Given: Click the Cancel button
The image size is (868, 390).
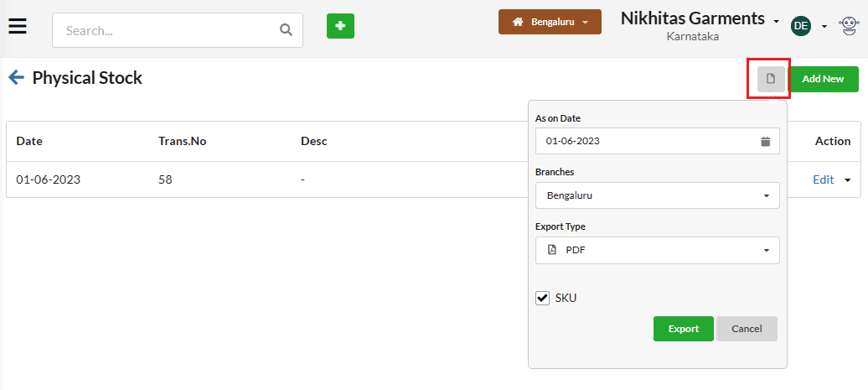Looking at the screenshot, I should coord(747,329).
